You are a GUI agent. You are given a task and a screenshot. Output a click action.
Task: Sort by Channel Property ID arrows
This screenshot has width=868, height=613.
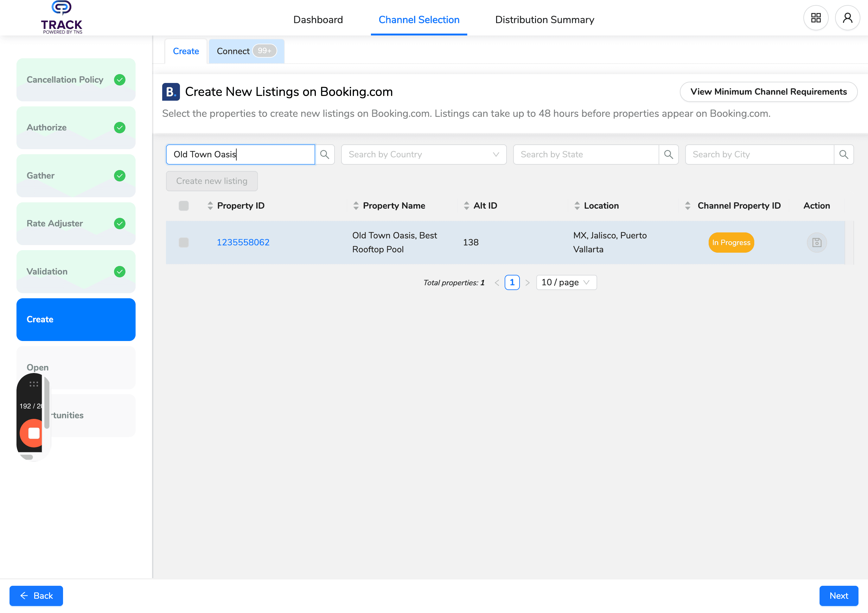click(x=688, y=205)
